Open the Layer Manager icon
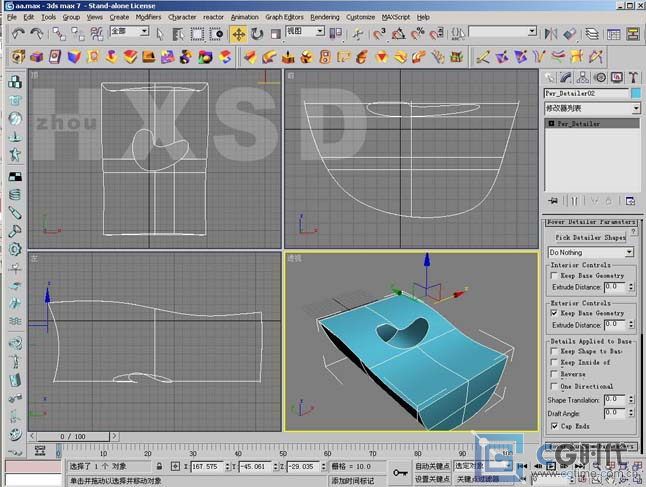 [592, 34]
